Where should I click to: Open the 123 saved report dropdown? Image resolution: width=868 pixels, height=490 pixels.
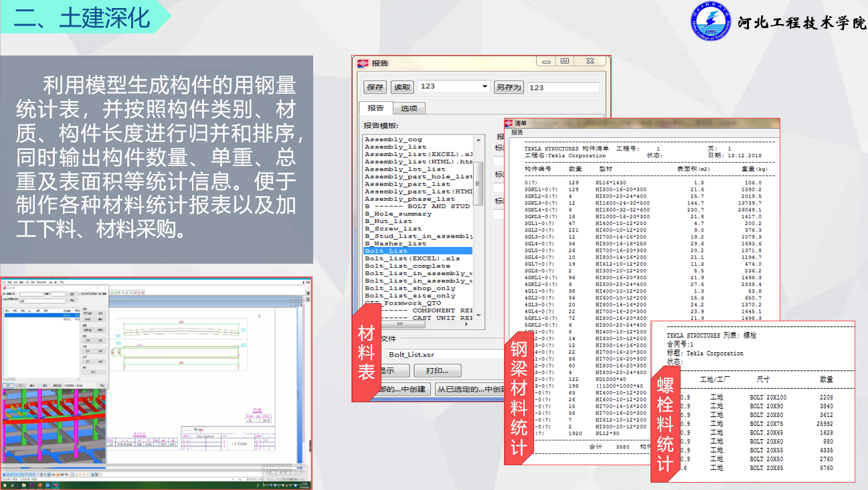click(x=484, y=86)
